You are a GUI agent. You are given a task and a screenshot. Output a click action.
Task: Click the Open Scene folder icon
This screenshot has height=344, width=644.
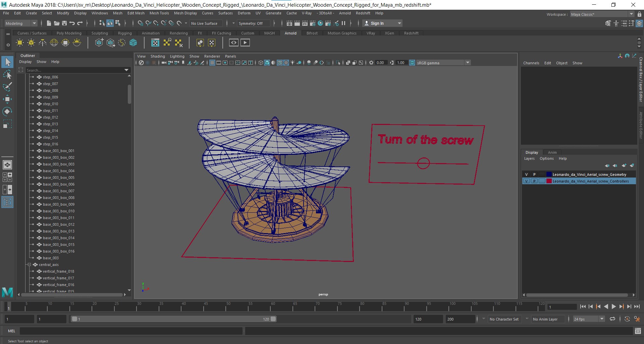56,23
